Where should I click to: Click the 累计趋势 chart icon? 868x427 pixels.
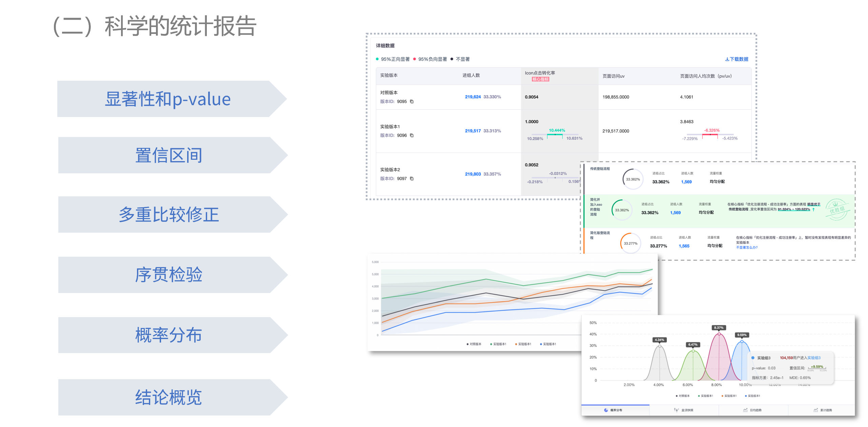[x=815, y=410]
